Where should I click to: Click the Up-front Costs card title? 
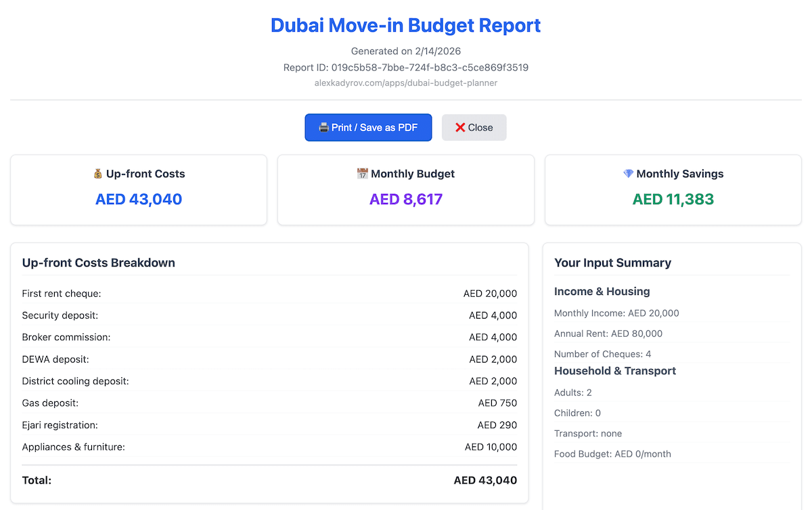pos(145,174)
